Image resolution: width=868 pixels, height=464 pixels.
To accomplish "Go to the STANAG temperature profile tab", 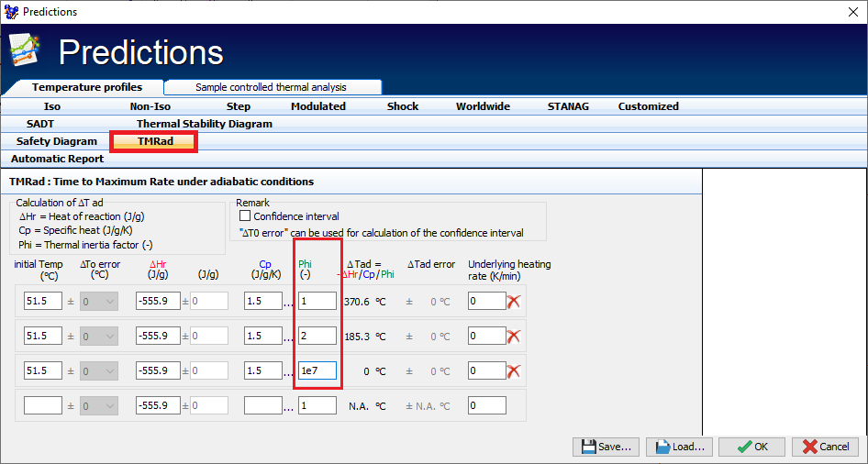I will point(568,106).
